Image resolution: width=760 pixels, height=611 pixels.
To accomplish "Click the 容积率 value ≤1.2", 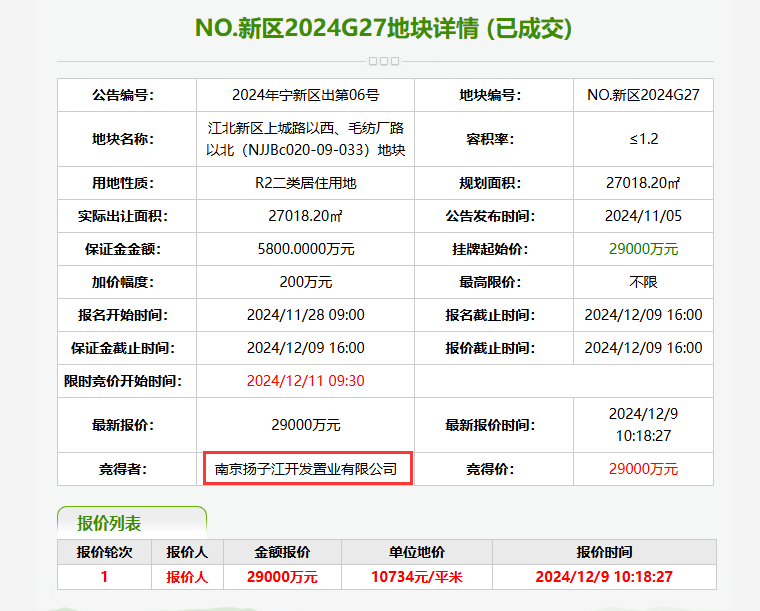I will click(643, 139).
